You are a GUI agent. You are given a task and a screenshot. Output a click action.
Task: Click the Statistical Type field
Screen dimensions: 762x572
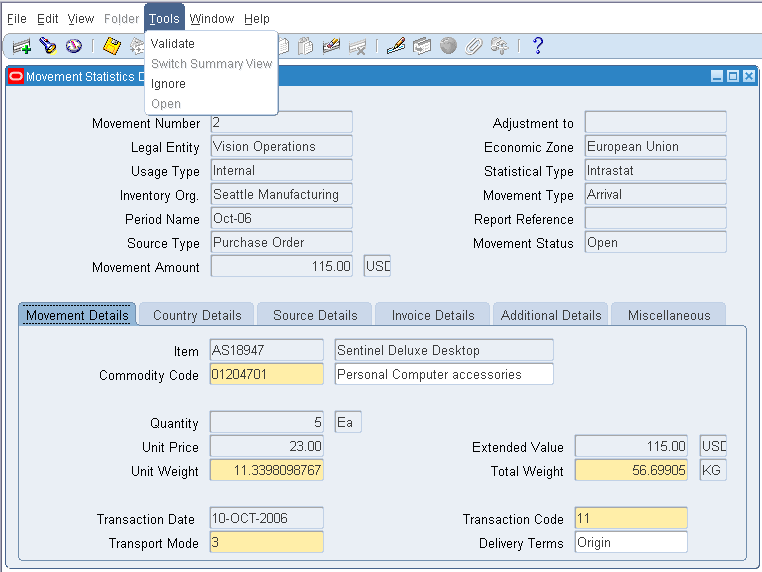[656, 171]
